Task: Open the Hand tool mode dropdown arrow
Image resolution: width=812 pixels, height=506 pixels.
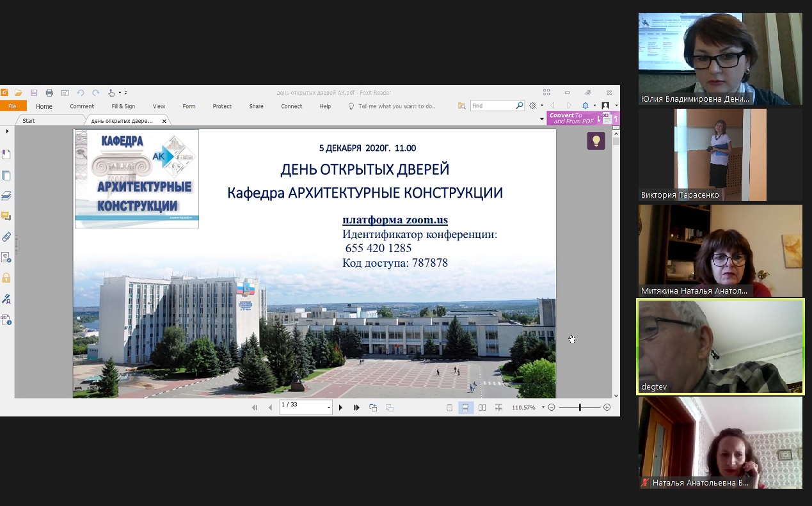Action: click(x=120, y=93)
